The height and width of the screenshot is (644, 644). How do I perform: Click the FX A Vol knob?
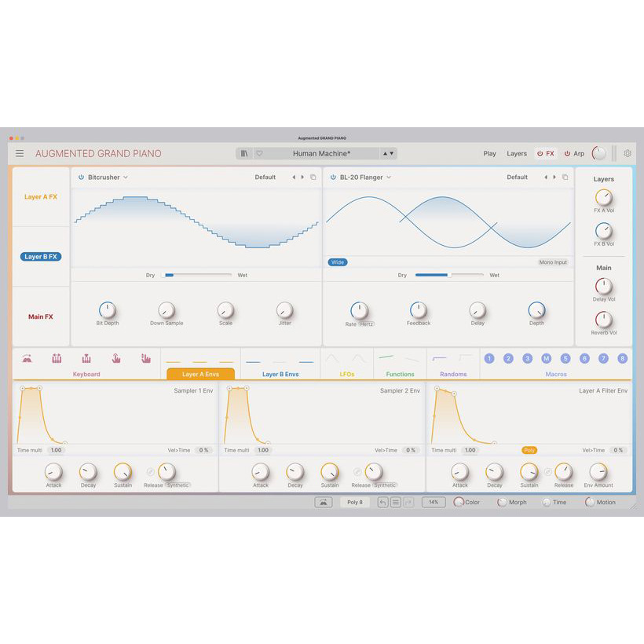[603, 198]
